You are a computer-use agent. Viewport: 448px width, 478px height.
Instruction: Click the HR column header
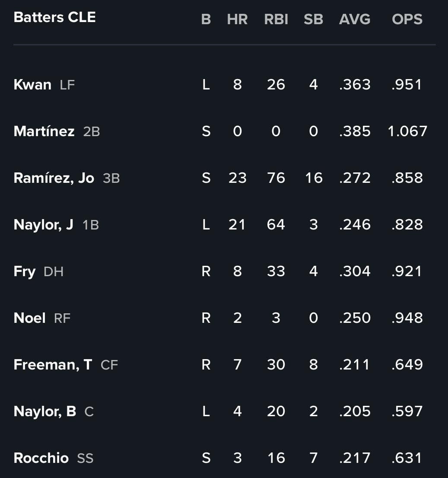pos(238,19)
